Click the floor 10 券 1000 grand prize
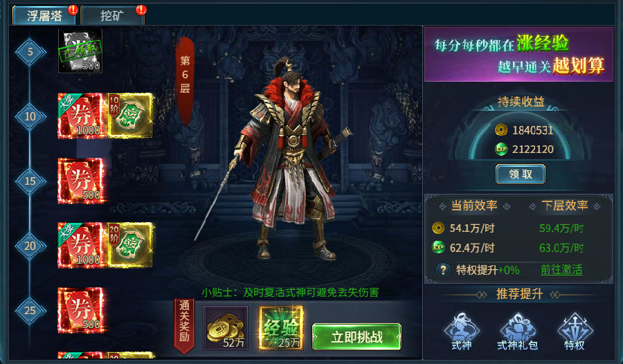 tap(81, 116)
